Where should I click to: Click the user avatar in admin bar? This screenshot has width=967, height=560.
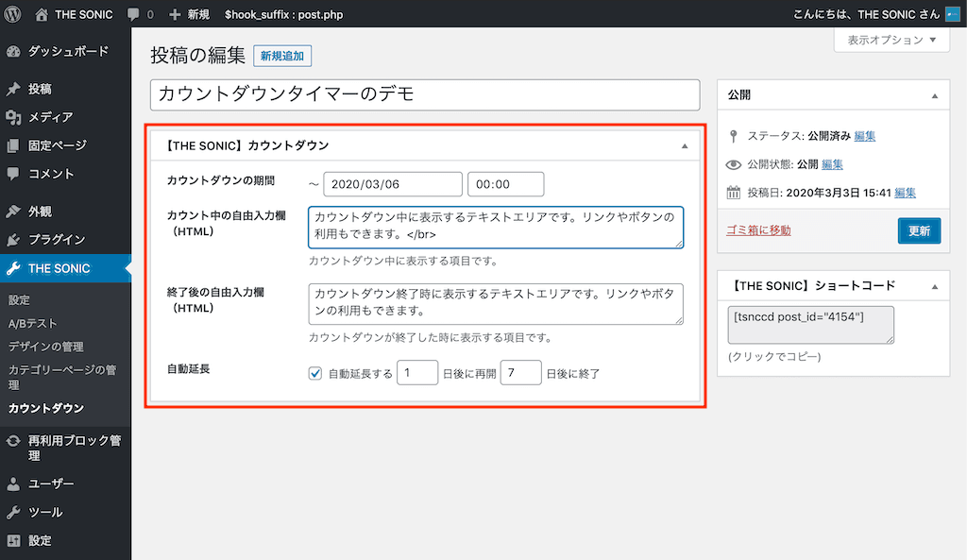[x=953, y=14]
